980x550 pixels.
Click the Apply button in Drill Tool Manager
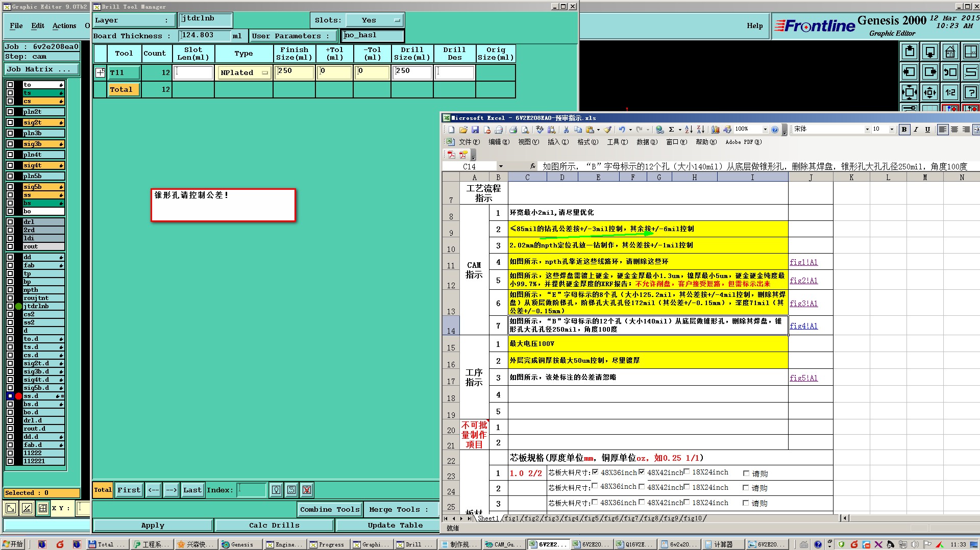tap(153, 525)
